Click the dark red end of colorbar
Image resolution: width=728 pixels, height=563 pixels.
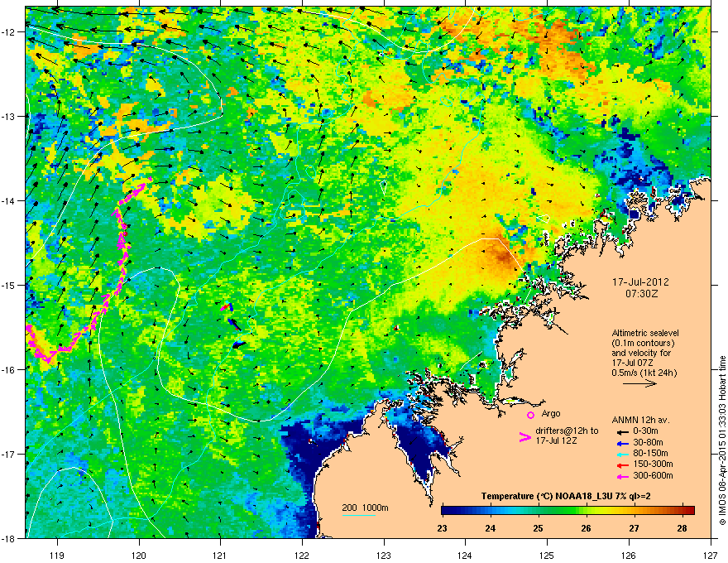[x=690, y=510]
